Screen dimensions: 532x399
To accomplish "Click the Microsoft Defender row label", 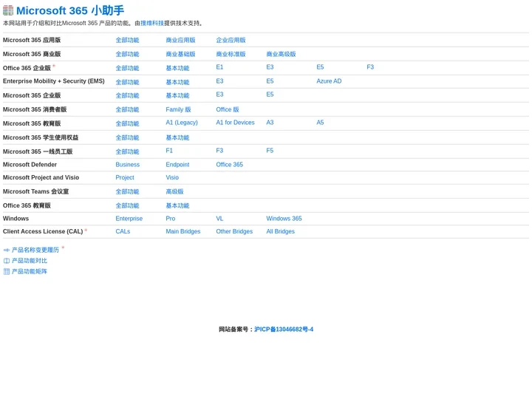I will [x=30, y=165].
